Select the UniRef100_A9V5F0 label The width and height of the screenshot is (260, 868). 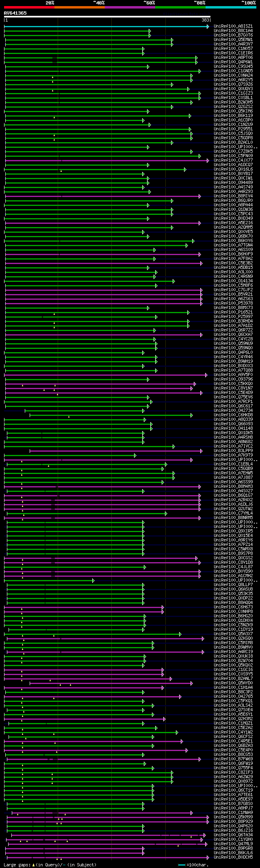click(233, 375)
